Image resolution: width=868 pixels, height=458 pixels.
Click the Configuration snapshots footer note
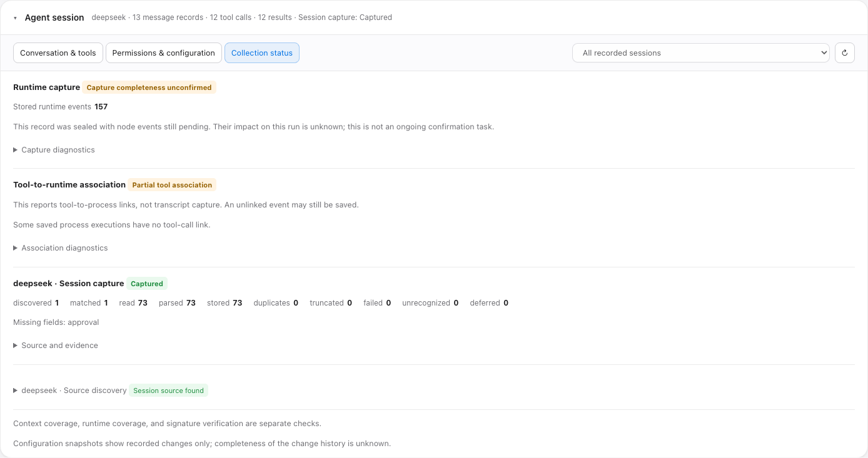[x=202, y=444]
